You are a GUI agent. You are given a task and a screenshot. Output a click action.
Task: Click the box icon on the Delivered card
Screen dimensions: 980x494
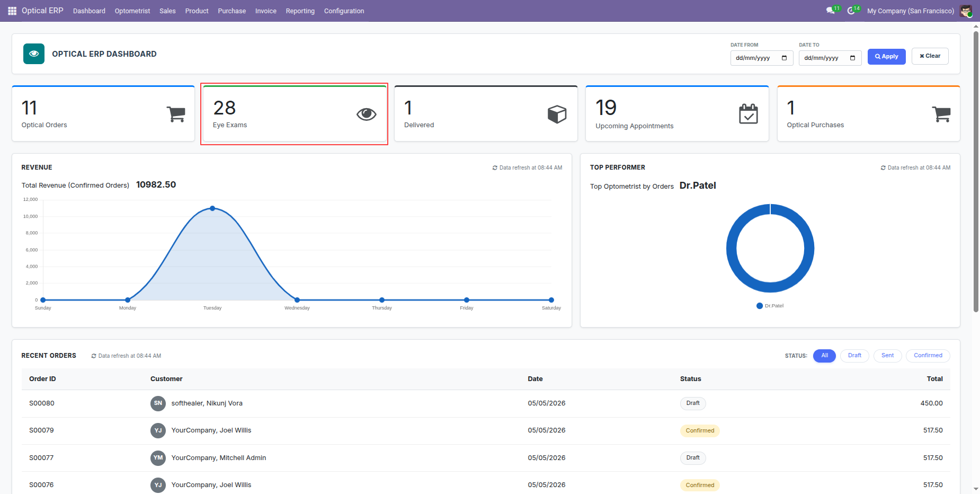pyautogui.click(x=557, y=114)
